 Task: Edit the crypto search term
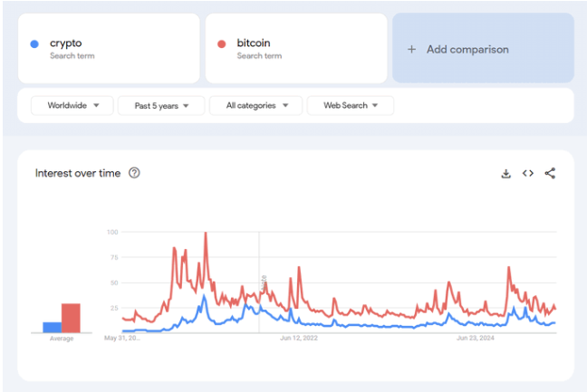click(66, 43)
